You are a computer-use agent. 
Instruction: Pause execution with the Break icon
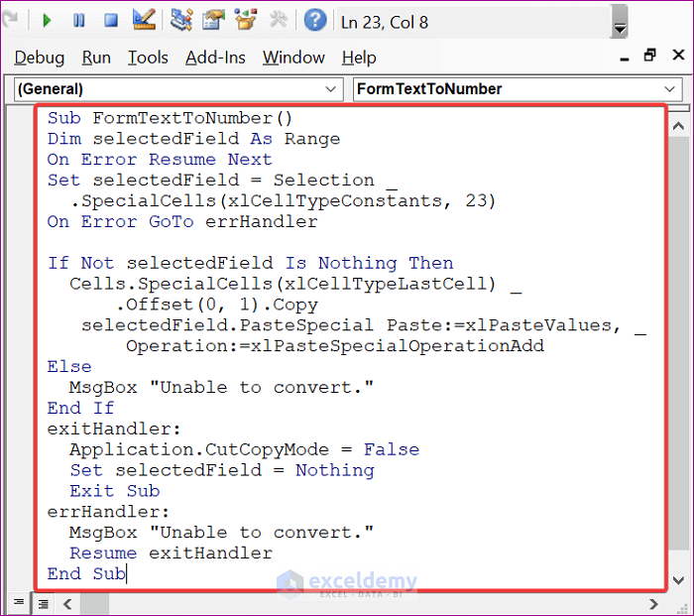click(x=78, y=21)
